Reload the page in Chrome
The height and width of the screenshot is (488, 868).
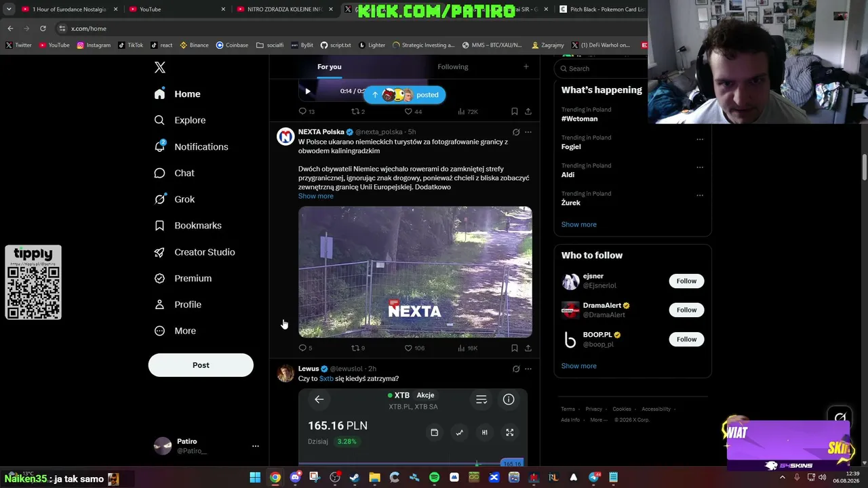point(43,28)
